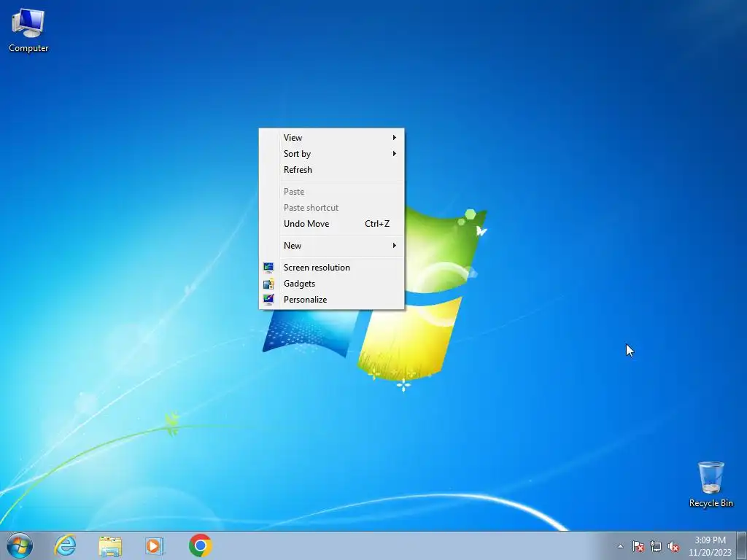Click the muted volume tray icon
This screenshot has width=747, height=560.
pos(673,546)
